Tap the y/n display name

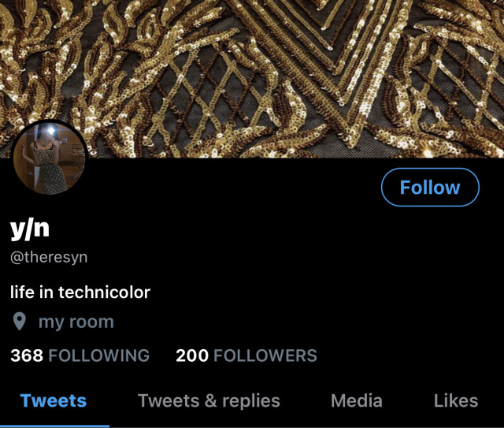(x=30, y=229)
